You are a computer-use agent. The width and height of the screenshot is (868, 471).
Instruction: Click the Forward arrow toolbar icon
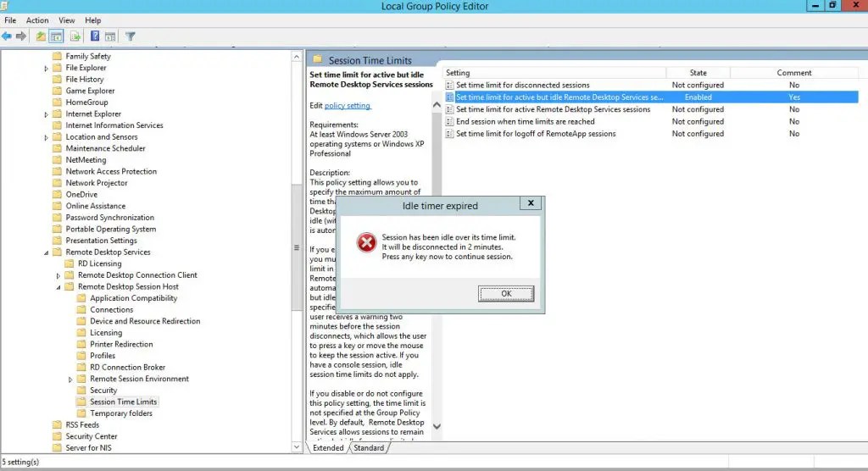click(21, 36)
